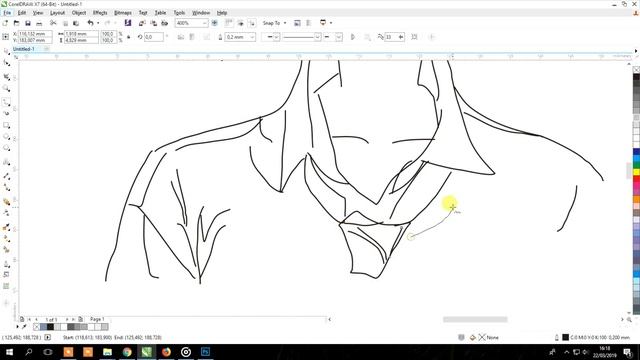Click the X position input field
The width and height of the screenshot is (640, 360).
[x=35, y=34]
